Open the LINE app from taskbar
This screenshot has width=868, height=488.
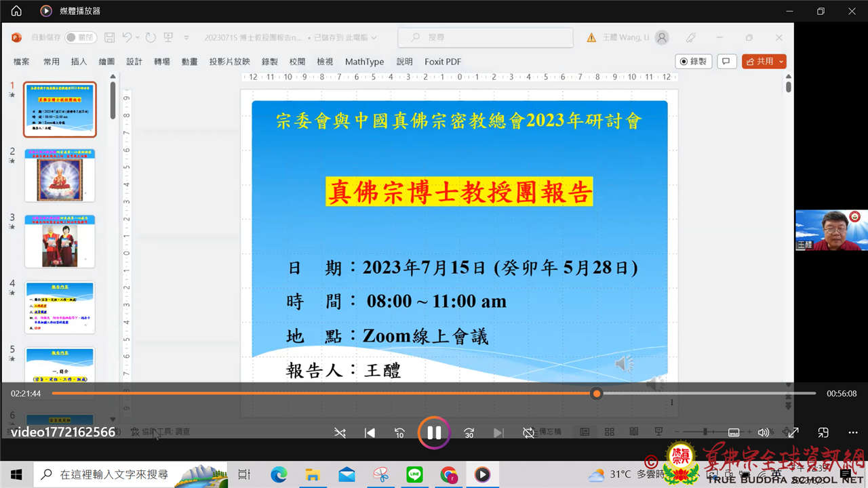(x=415, y=474)
